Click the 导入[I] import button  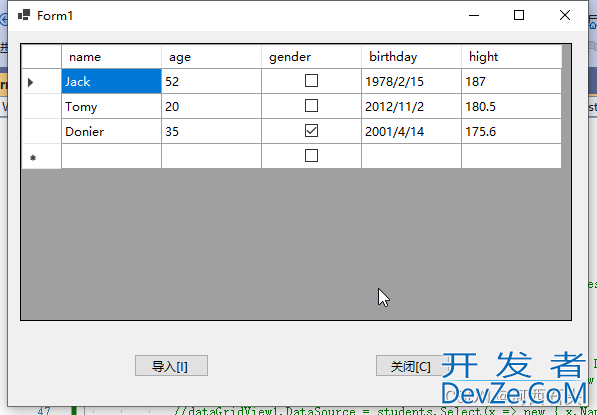pos(171,366)
